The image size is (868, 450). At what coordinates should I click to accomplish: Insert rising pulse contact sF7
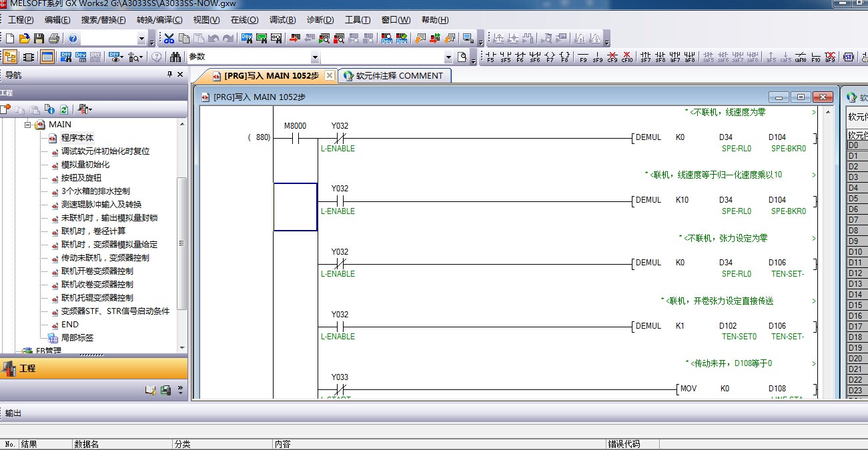646,57
